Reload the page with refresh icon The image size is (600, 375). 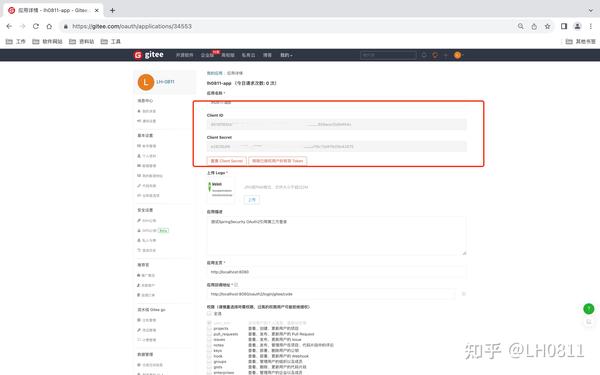tap(36, 26)
